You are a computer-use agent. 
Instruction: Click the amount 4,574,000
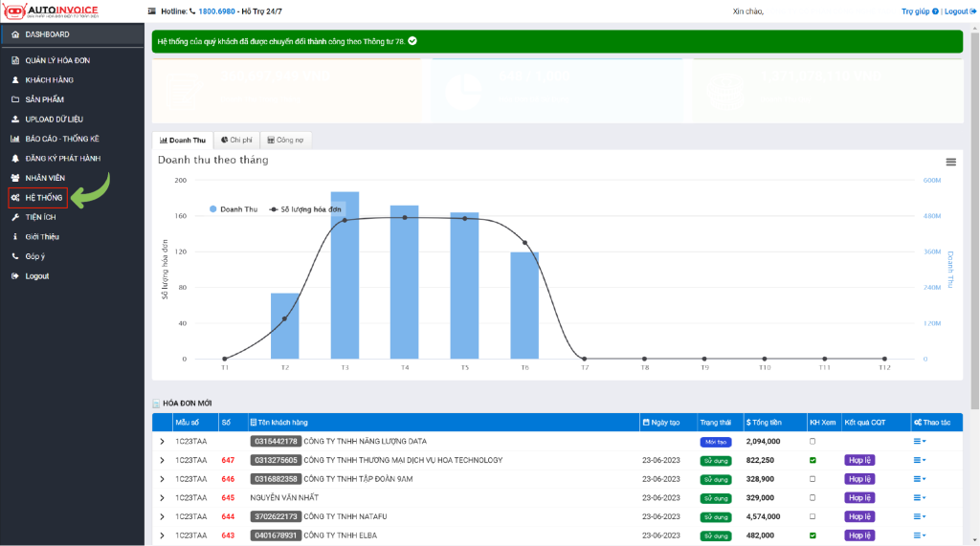coord(763,516)
